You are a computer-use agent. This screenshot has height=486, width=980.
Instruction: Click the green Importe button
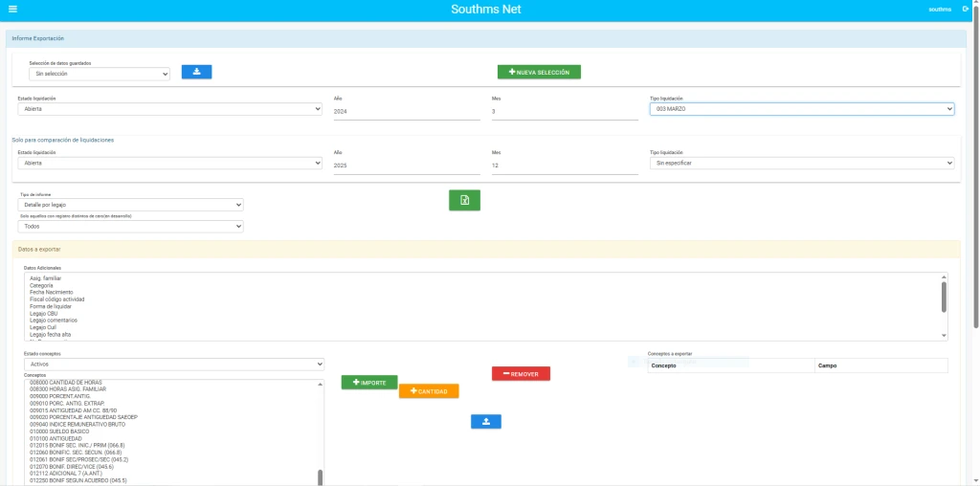tap(369, 383)
